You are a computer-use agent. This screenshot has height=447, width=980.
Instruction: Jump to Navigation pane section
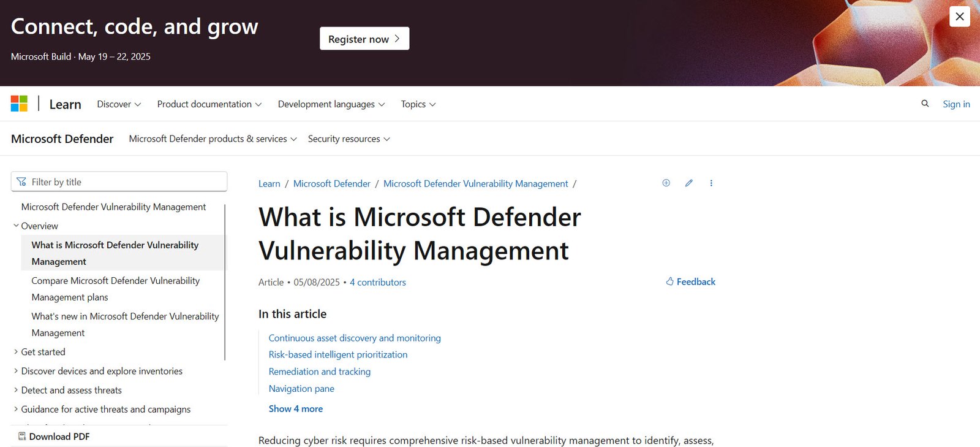(x=301, y=389)
